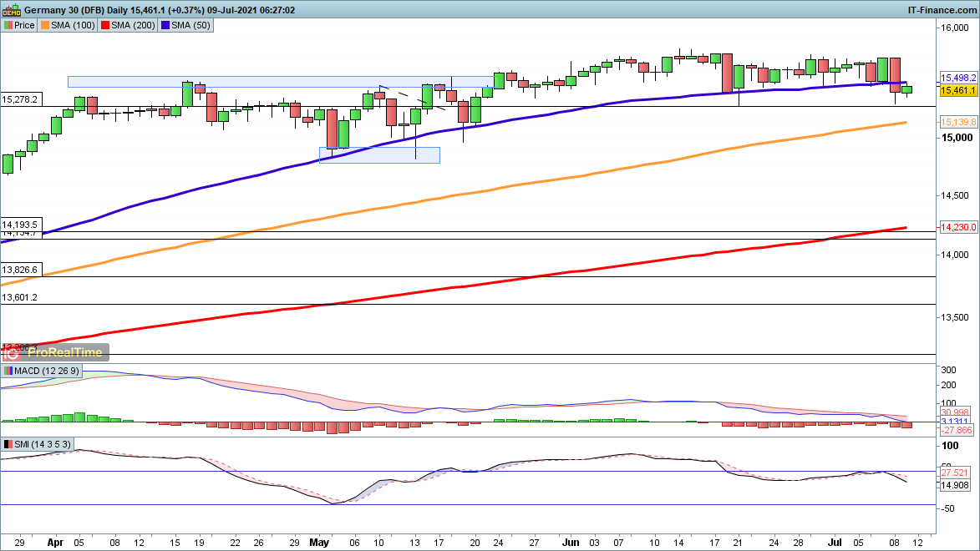Viewport: 980px width, 551px height.
Task: Click the orange SMA (100) color swatch
Action: click(x=45, y=25)
